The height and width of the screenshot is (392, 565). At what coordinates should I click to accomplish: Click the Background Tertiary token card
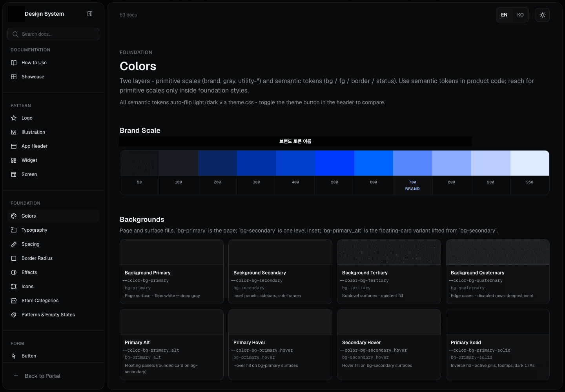click(x=389, y=272)
